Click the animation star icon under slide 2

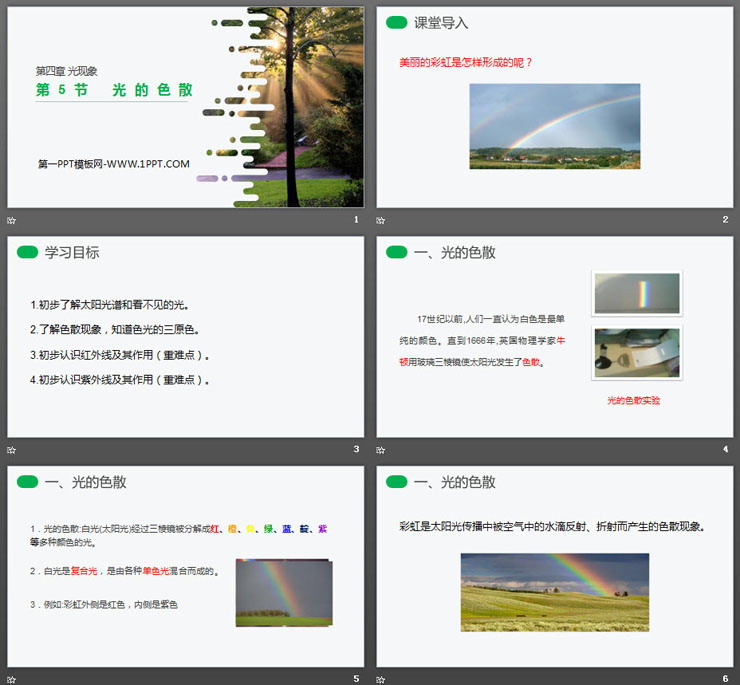tap(381, 220)
